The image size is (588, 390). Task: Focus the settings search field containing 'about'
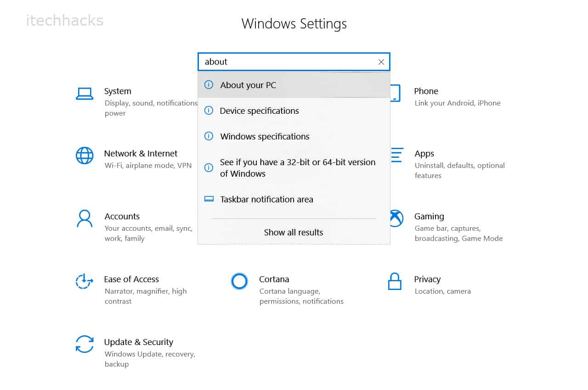(294, 62)
